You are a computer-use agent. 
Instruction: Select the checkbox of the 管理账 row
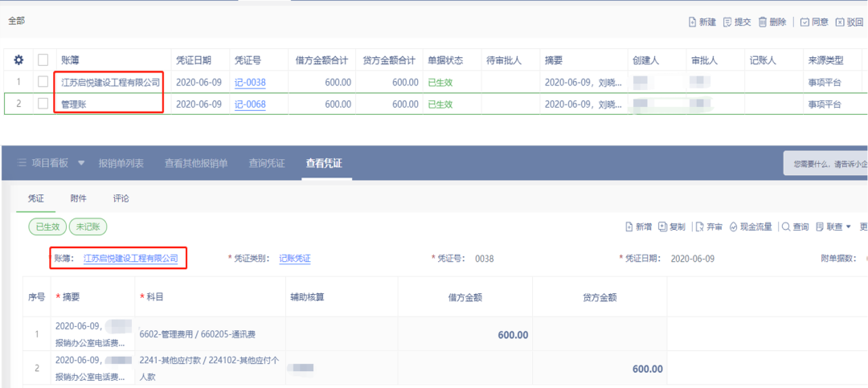point(43,104)
